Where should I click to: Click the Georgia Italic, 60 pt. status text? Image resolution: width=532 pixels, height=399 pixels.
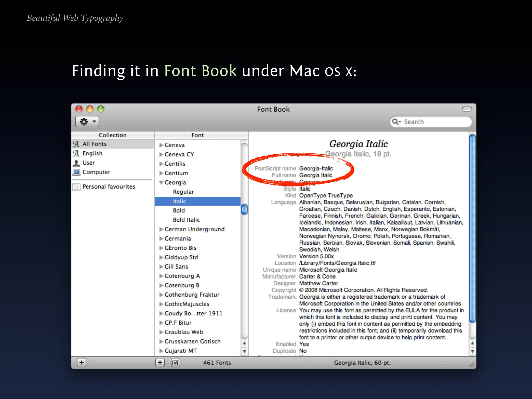point(362,363)
